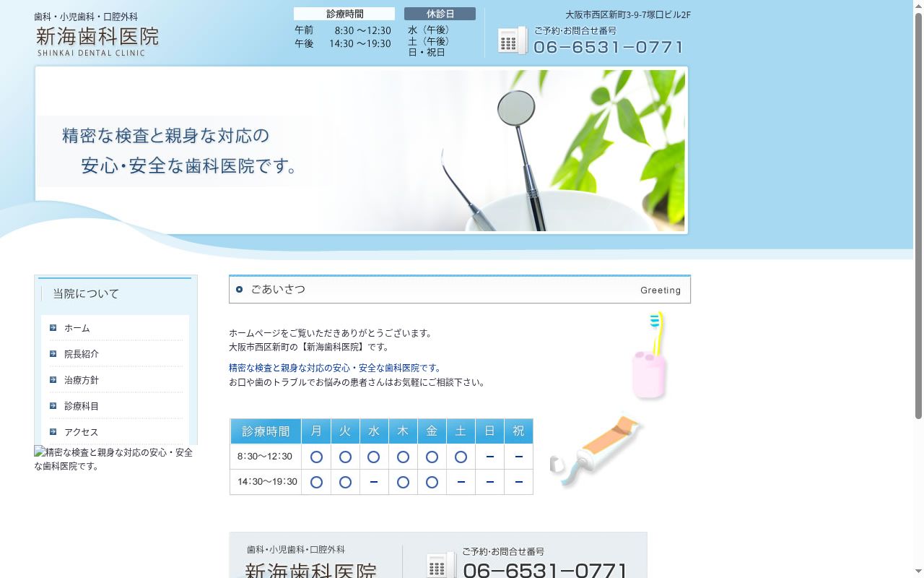Click the phone number in the bottom banner
This screenshot has height=578, width=924.
coord(546,570)
